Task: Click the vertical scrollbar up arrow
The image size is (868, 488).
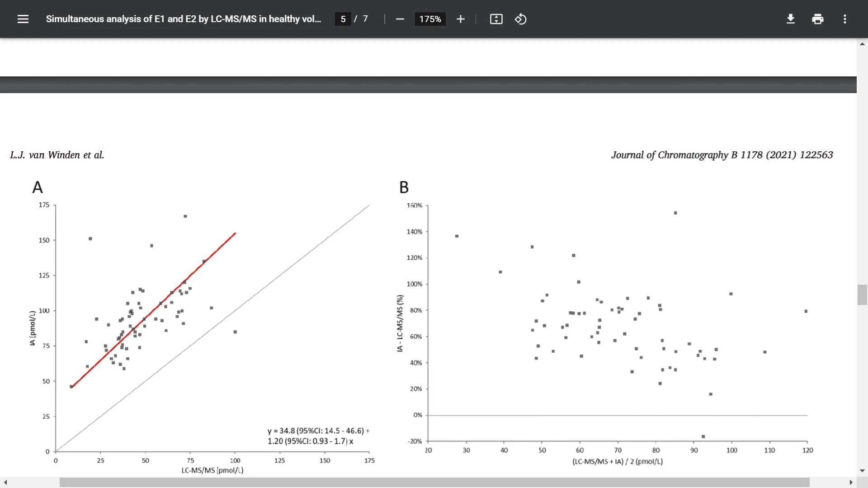Action: (x=862, y=44)
